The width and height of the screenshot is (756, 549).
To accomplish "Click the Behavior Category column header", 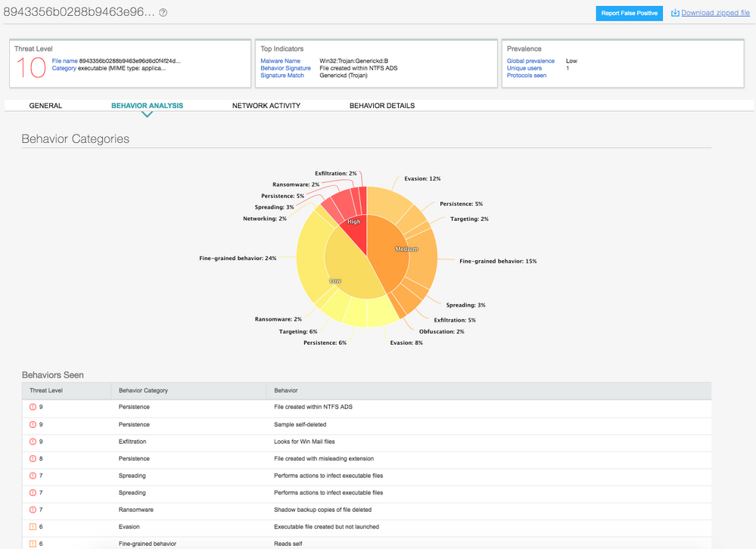I will pos(143,391).
